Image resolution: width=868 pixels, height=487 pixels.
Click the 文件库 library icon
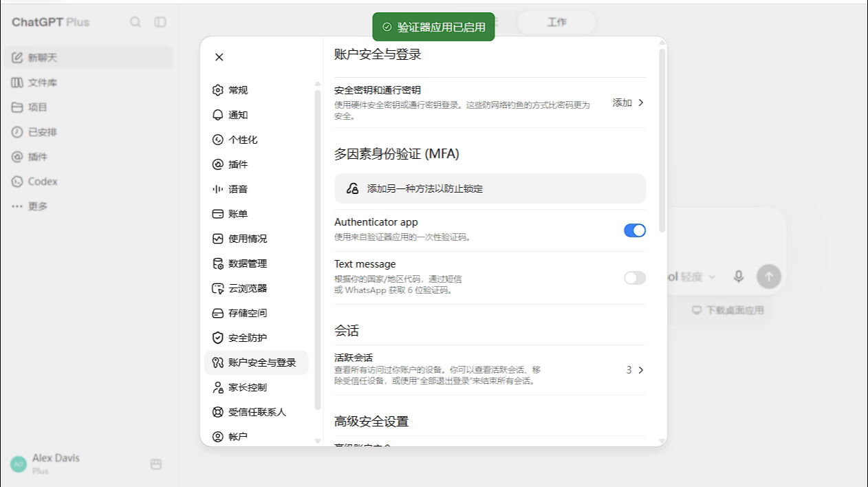coord(17,83)
